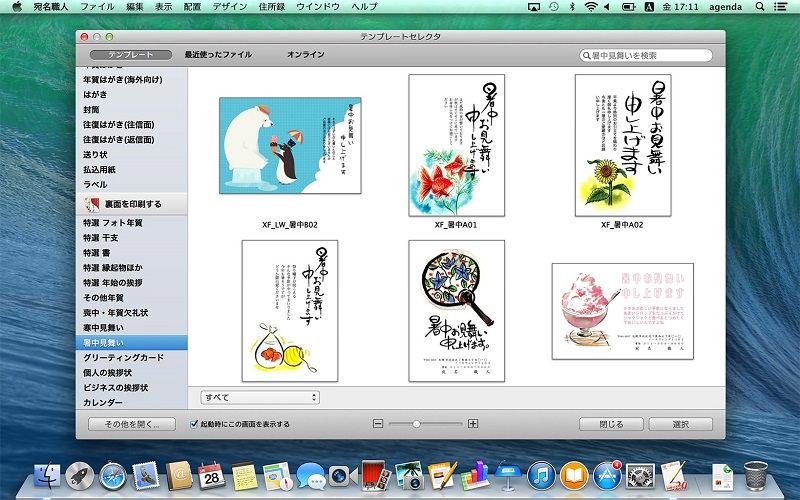Click 裏面を印刷する section header

click(x=132, y=204)
